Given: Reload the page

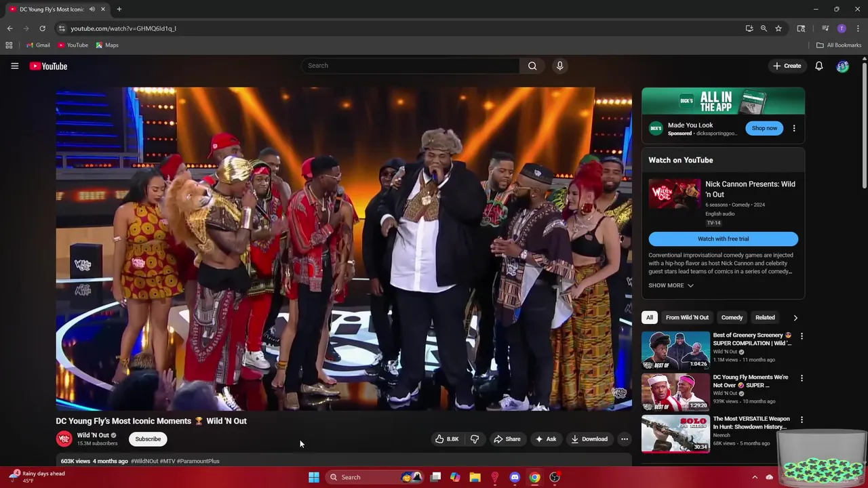Looking at the screenshot, I should click(42, 28).
